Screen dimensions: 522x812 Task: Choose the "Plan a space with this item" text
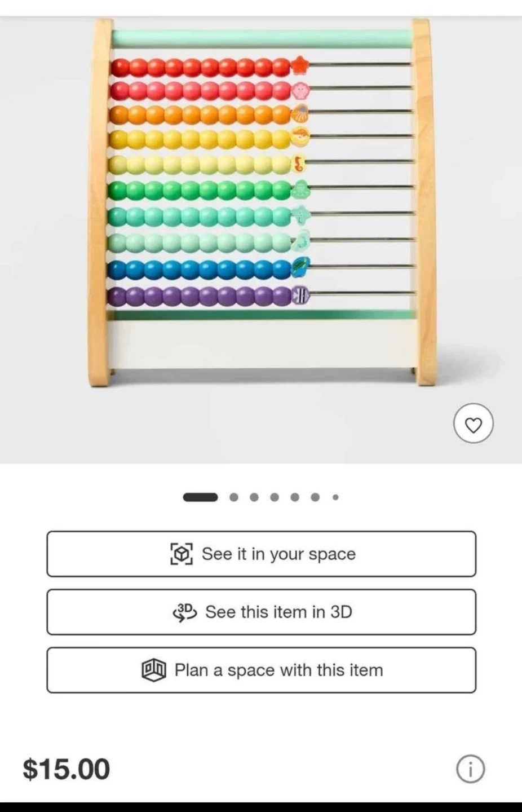(x=278, y=670)
